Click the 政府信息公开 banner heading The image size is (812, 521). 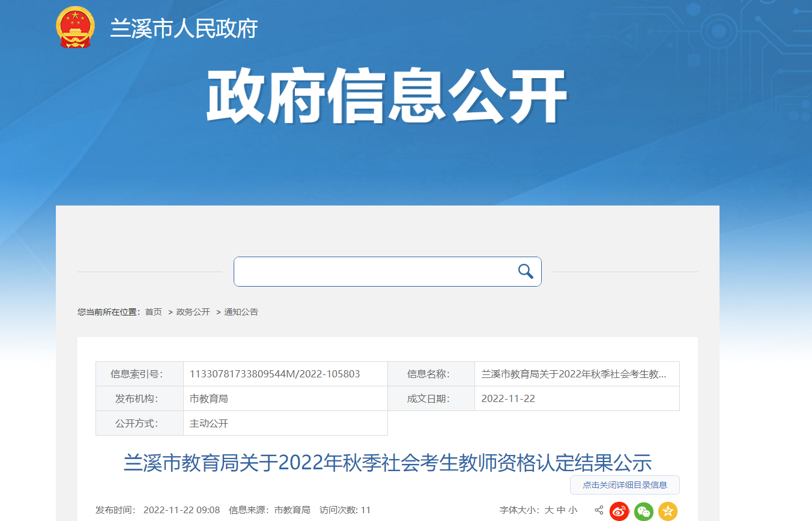[x=387, y=96]
